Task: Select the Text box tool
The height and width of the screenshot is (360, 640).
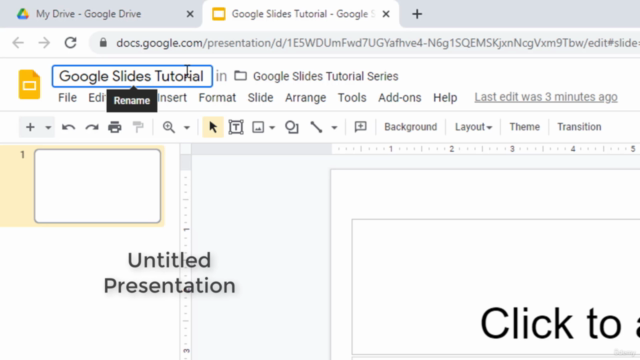Action: [x=236, y=127]
